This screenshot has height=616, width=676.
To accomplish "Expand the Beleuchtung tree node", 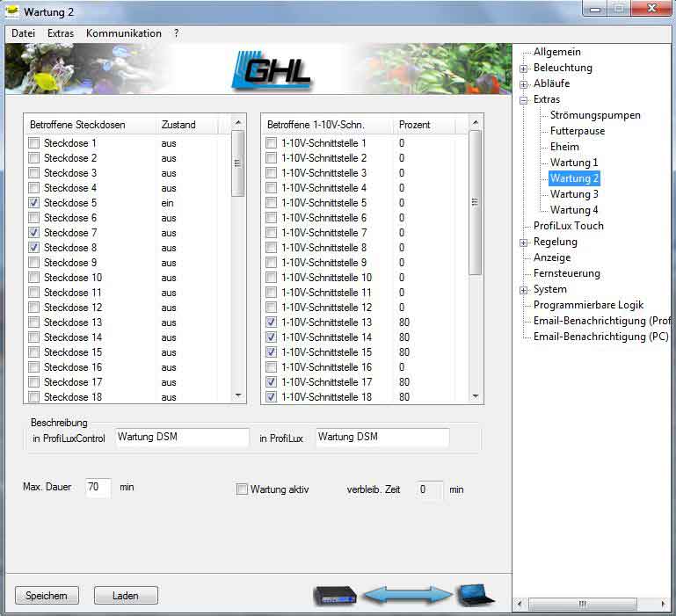I will pos(524,68).
